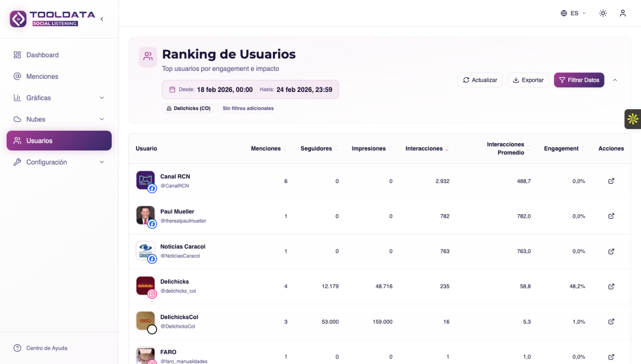
Task: Click the 48,2% engagement value
Action: point(577,287)
